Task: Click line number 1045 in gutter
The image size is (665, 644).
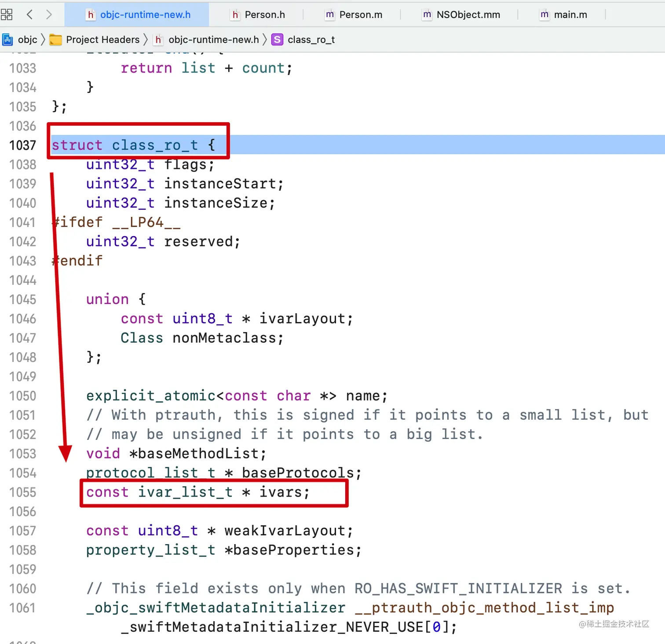Action: [22, 300]
